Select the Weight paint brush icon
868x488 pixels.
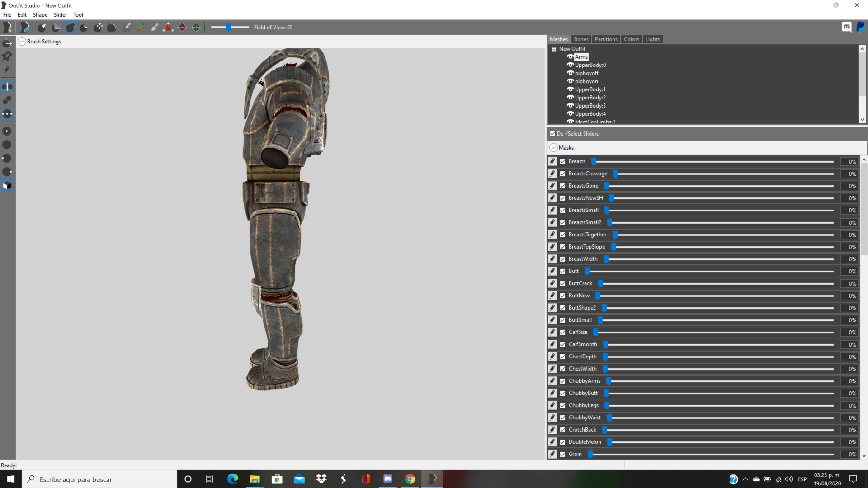click(x=127, y=28)
